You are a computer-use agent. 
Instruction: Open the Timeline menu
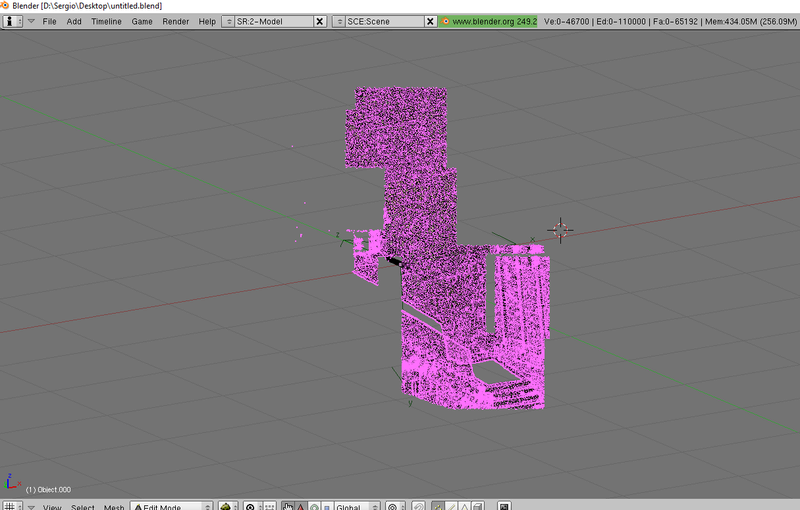coord(106,21)
